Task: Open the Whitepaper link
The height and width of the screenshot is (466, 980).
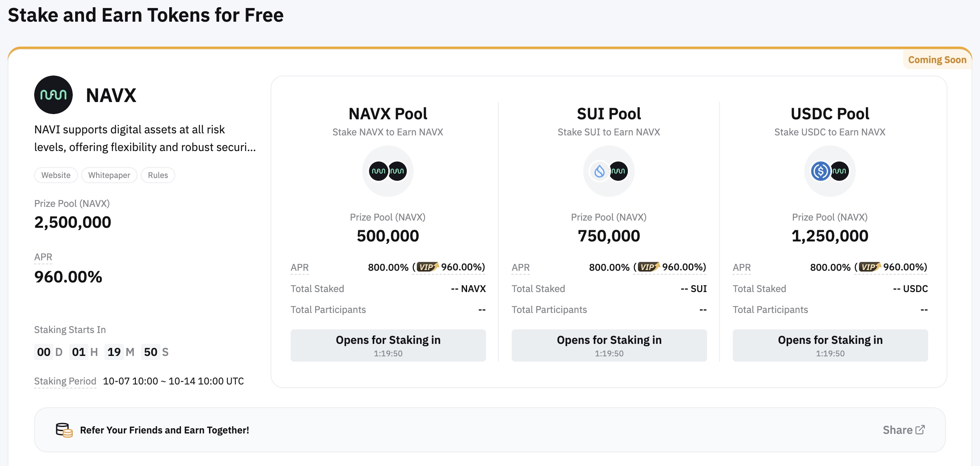Action: 109,175
